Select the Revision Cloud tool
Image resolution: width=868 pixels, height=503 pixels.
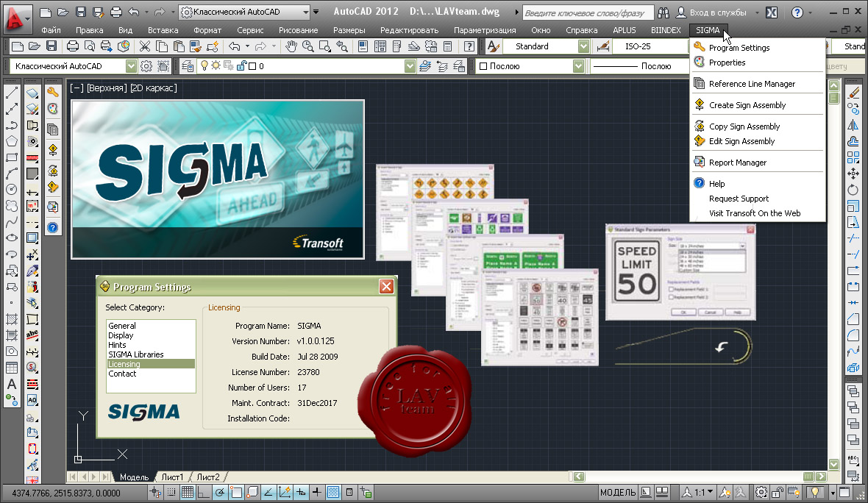click(12, 206)
